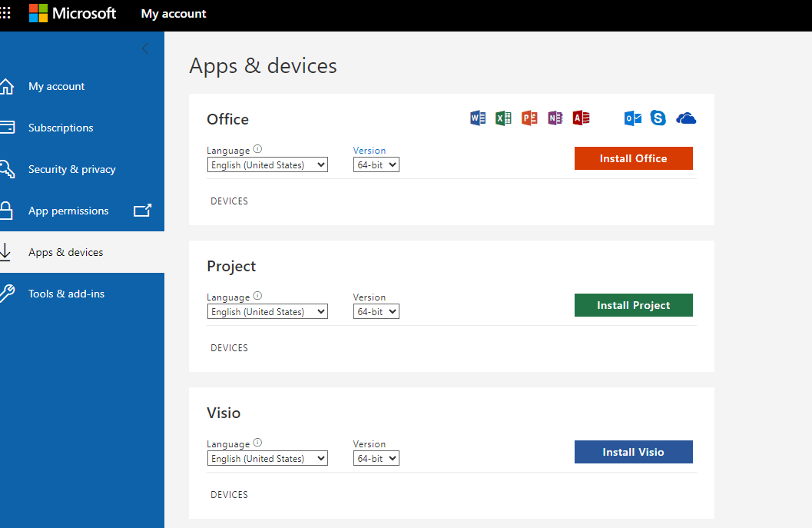The width and height of the screenshot is (812, 528).
Task: Collapse the sidebar with the chevron arrow
Action: 145,48
